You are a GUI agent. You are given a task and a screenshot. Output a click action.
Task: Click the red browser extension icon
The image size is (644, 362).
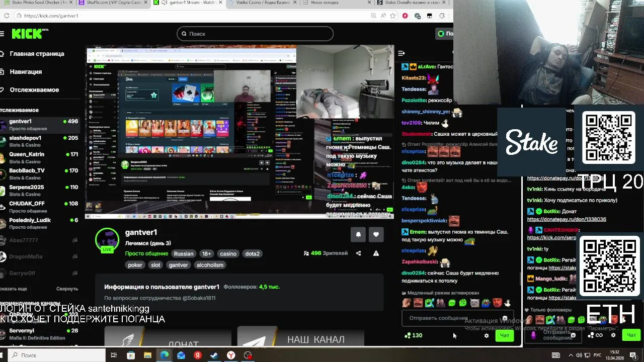405,16
